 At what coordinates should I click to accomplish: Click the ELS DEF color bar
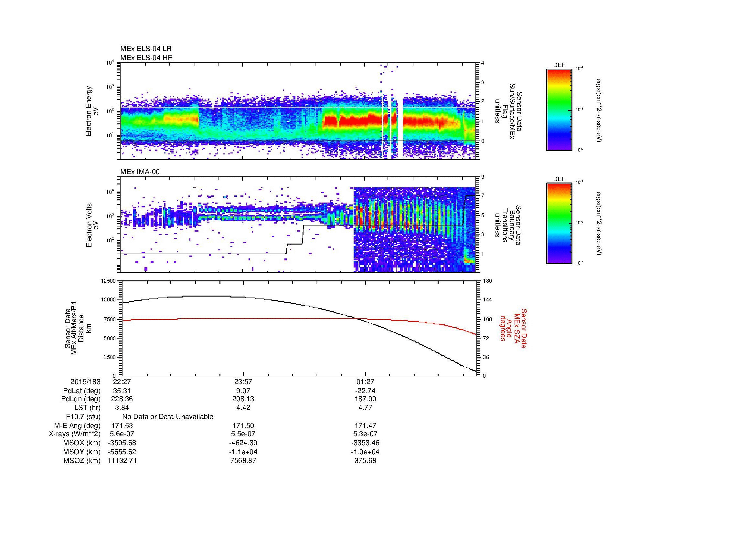(559, 110)
